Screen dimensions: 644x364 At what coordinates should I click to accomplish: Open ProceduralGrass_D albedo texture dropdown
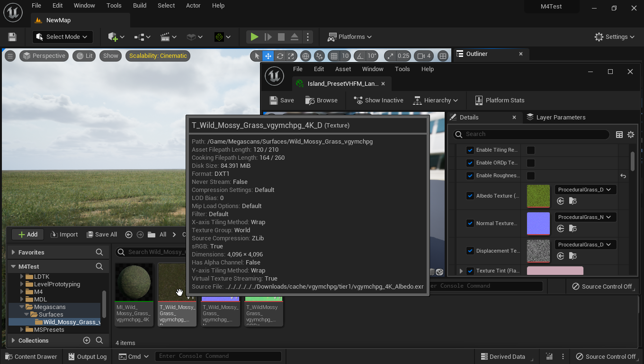[584, 190]
